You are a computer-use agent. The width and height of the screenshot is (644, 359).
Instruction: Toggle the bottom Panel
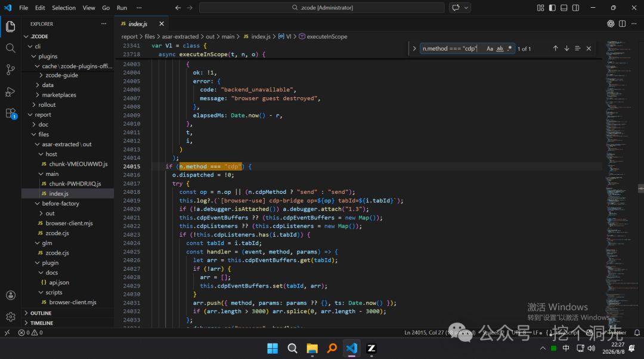click(x=564, y=8)
